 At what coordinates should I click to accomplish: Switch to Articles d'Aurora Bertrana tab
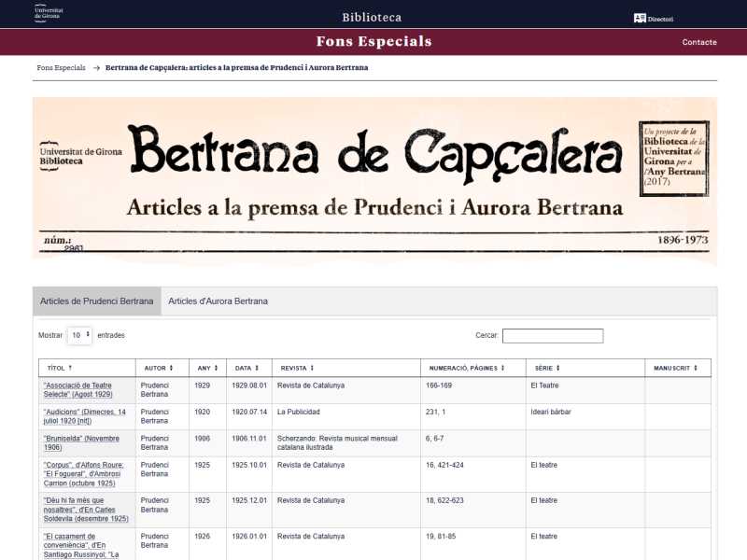pos(218,301)
